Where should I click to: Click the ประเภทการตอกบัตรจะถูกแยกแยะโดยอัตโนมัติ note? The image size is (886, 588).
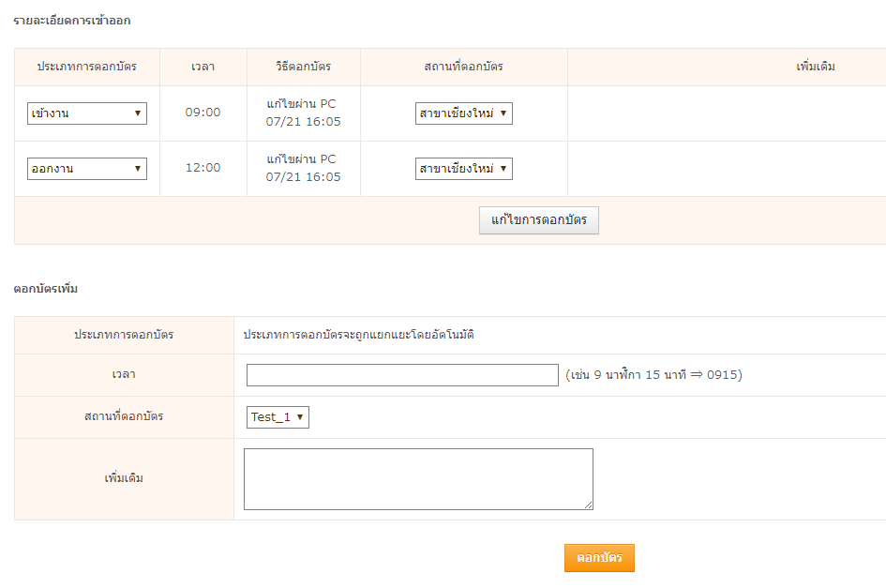click(x=358, y=335)
